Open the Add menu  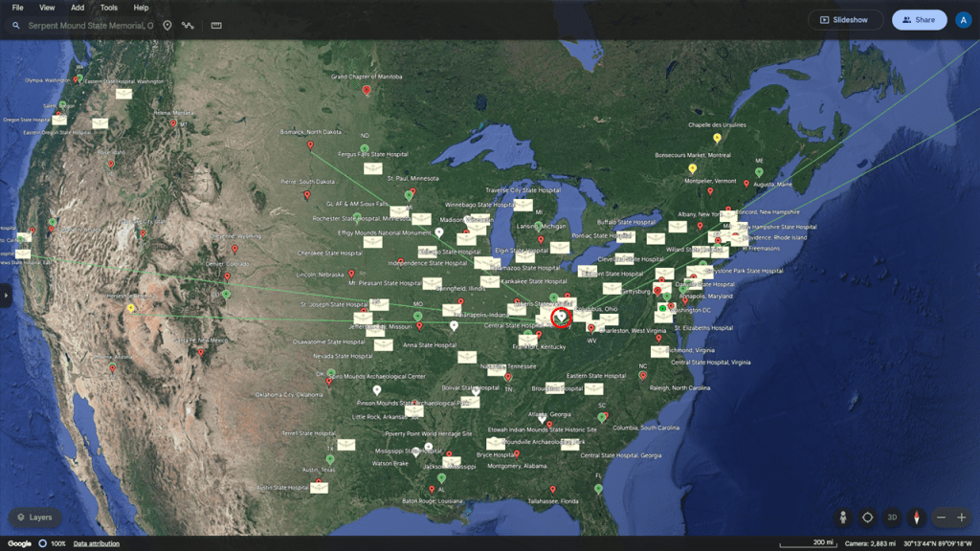77,8
